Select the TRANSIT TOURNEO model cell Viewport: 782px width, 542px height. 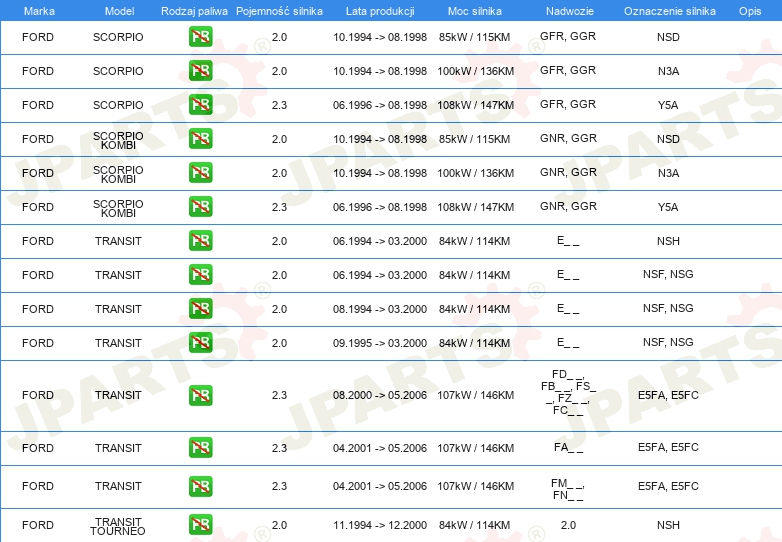(118, 527)
